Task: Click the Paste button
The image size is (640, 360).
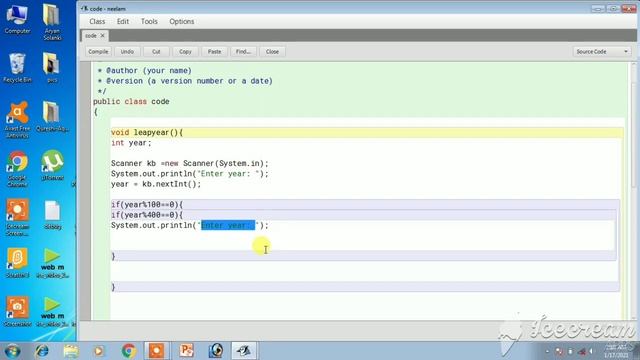Action: [x=214, y=52]
